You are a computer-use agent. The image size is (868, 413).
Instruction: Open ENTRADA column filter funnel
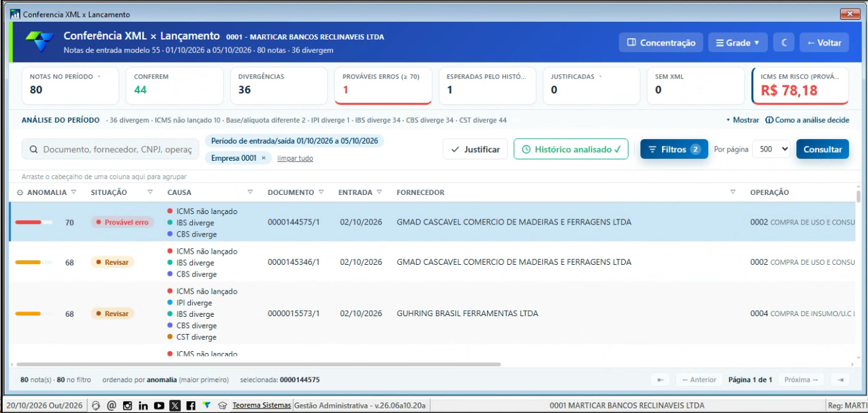coord(379,192)
